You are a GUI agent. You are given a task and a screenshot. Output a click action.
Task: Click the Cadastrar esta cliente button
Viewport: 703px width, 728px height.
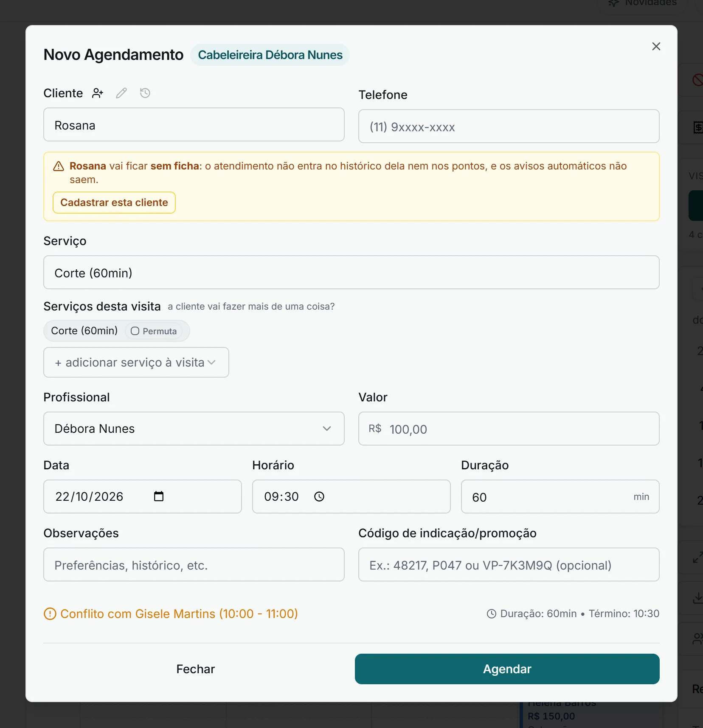(114, 203)
